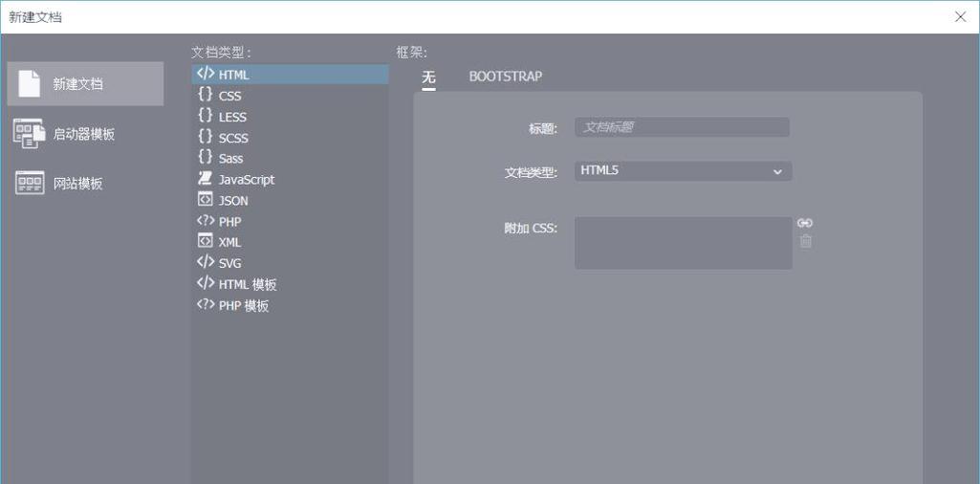Click the SVG code icon
Viewport: 980px width, 484px height.
point(206,262)
